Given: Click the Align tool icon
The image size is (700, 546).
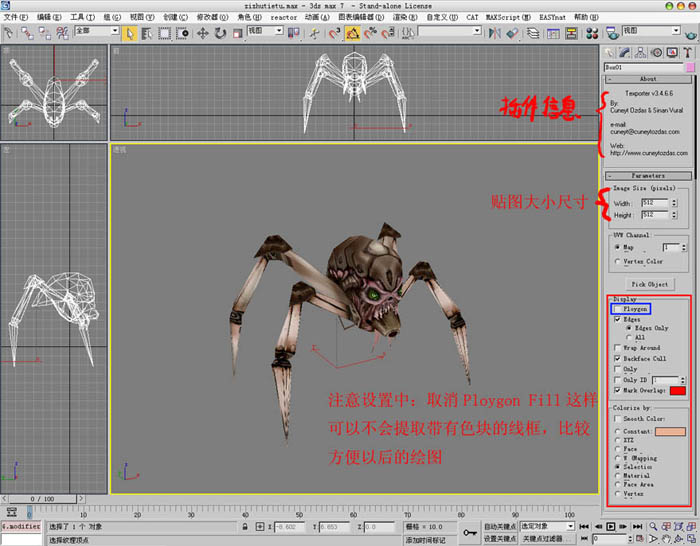Looking at the screenshot, I should tap(513, 33).
